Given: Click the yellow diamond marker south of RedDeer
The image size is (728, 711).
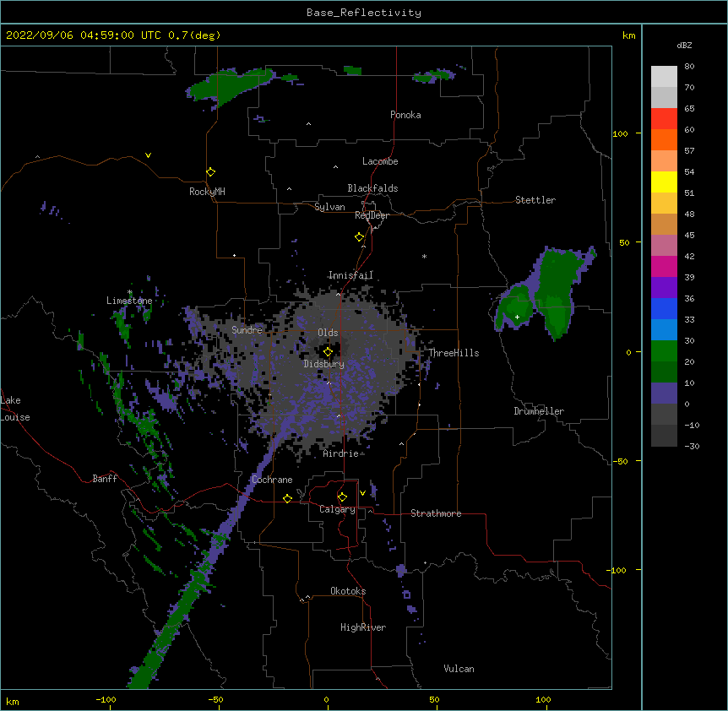Looking at the screenshot, I should click(x=359, y=236).
